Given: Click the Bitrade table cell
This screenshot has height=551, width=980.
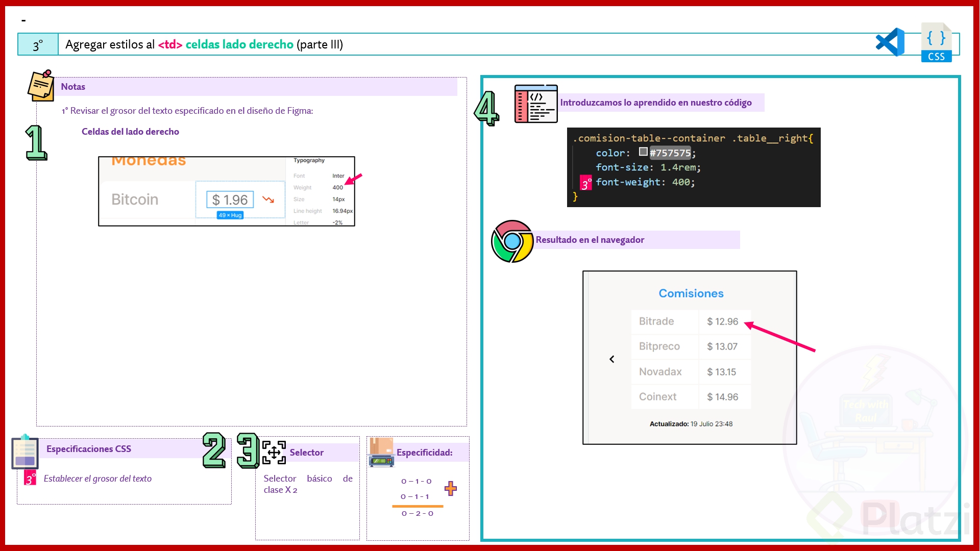Looking at the screenshot, I should [x=665, y=321].
